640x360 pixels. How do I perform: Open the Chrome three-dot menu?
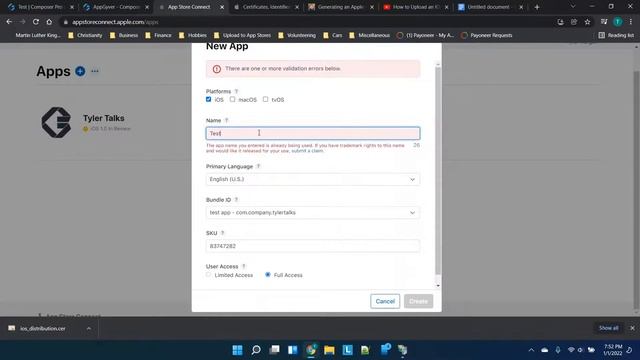coord(631,22)
